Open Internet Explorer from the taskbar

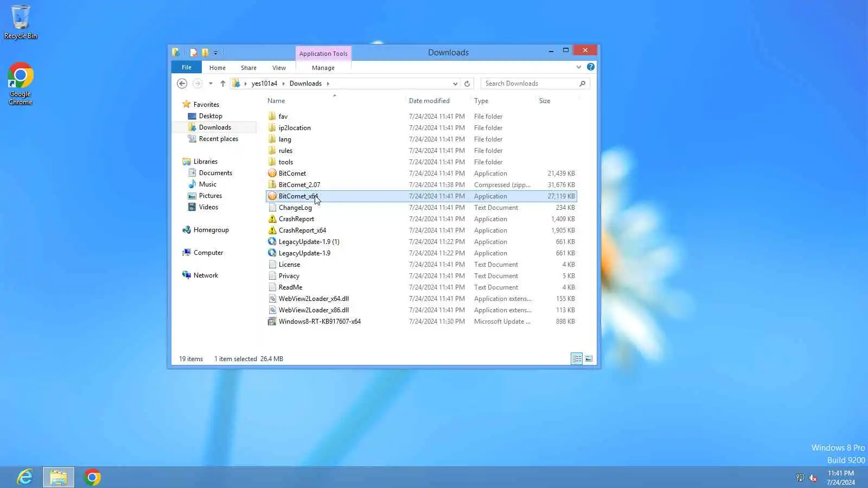[x=25, y=477]
